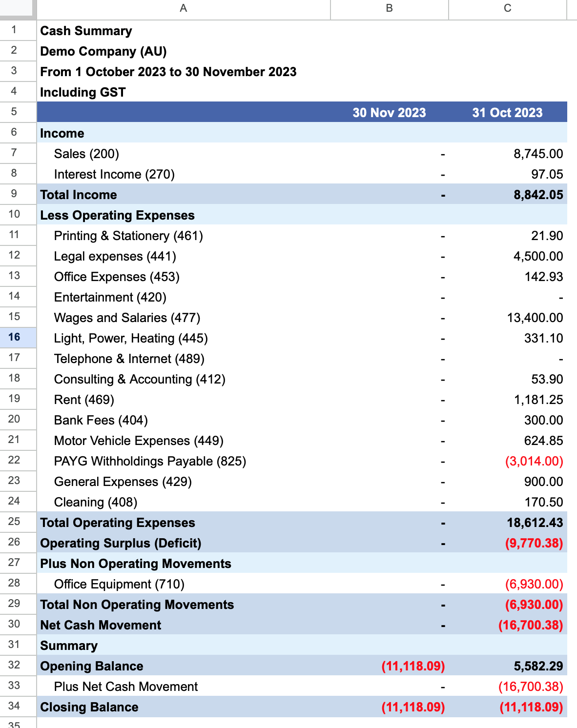Screen dimensions: 577x728
Task: Select column C header
Action: click(x=508, y=8)
